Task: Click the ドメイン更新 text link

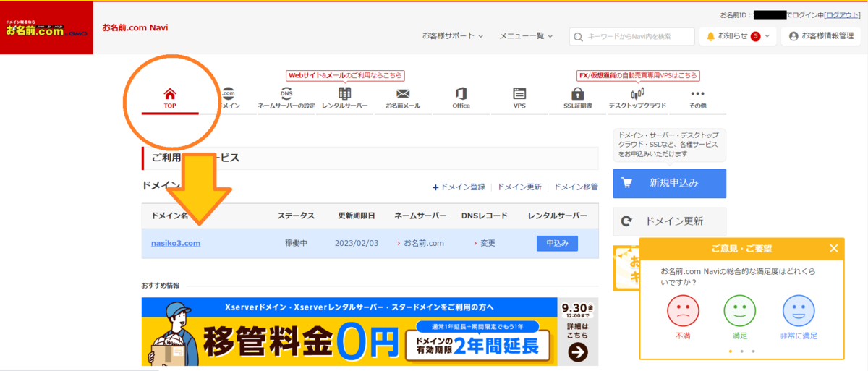Action: 519,187
